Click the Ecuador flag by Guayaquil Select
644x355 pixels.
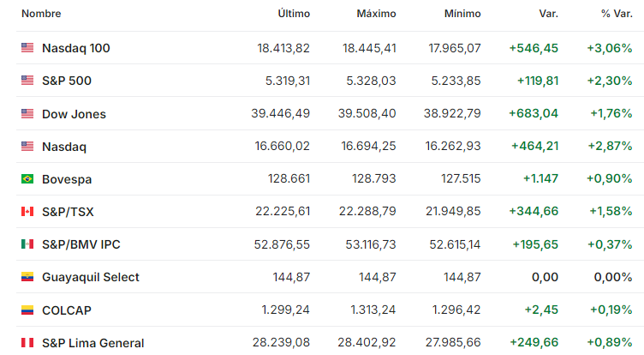click(x=27, y=277)
